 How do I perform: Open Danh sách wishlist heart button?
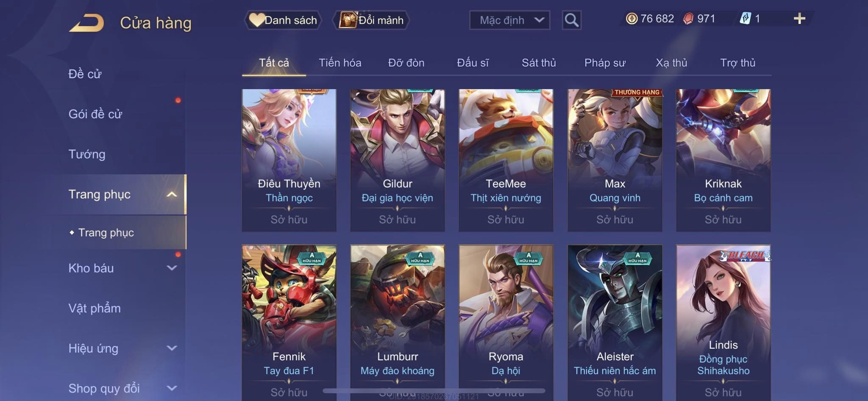point(283,20)
